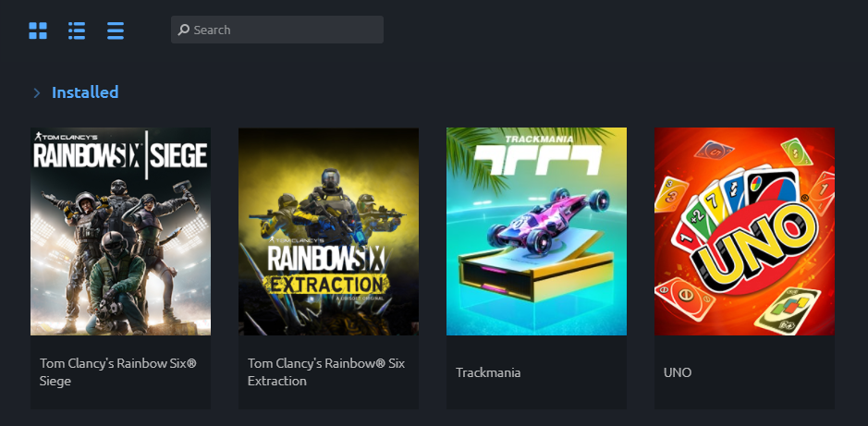This screenshot has width=868, height=426.
Task: Switch to the compact lines view
Action: tap(116, 30)
